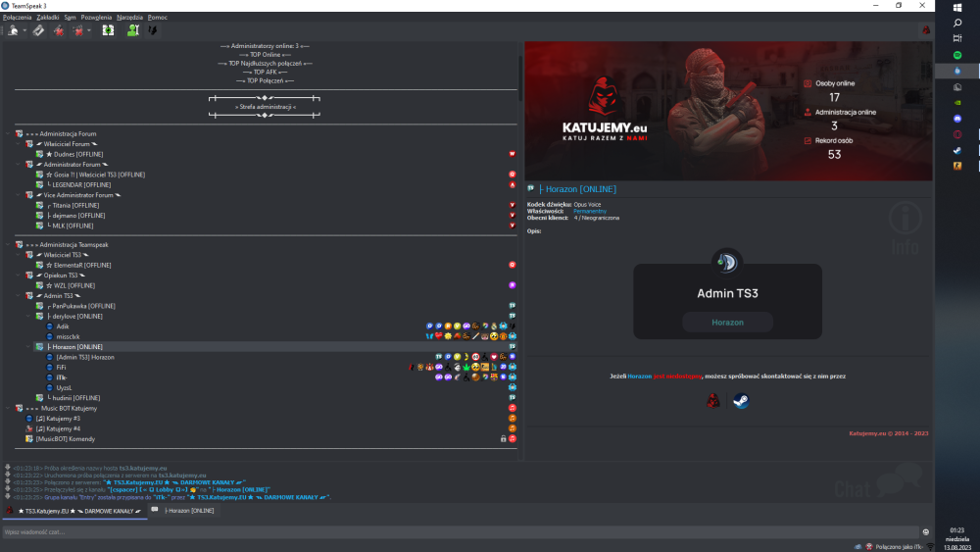Select the PanPukawka [OFFLINE] channel
The image size is (980, 552).
click(81, 306)
